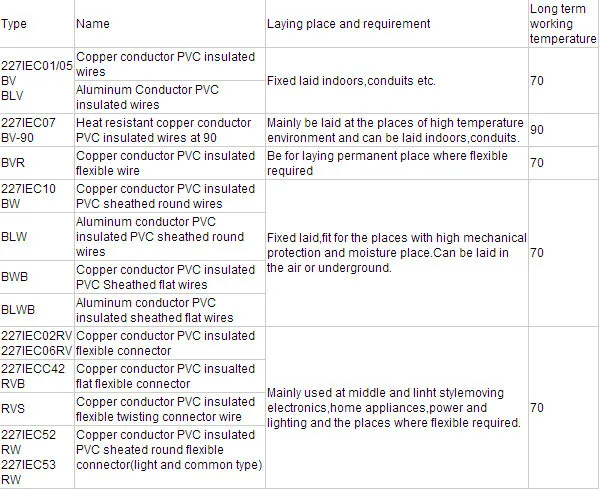This screenshot has height=490, width=600.
Task: Select the '227IEC10 BW' type cell
Action: pos(37,196)
